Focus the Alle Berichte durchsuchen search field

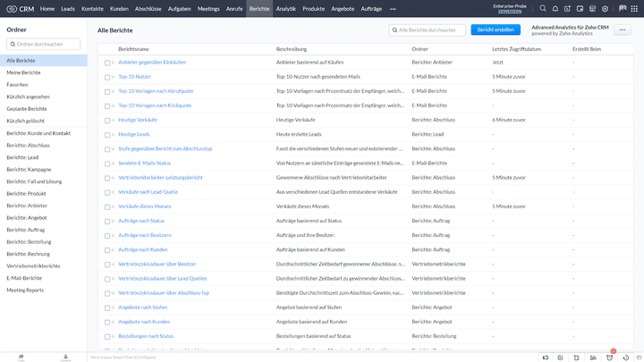point(428,30)
